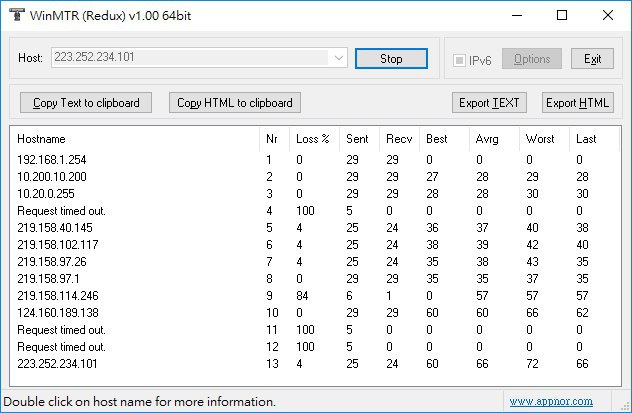Click the Host address input field
Viewport: 632px width, 413px height.
tap(190, 58)
